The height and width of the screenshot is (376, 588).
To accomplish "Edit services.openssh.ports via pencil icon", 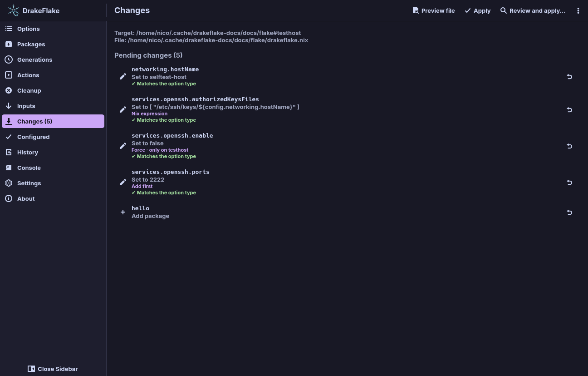I will click(123, 182).
